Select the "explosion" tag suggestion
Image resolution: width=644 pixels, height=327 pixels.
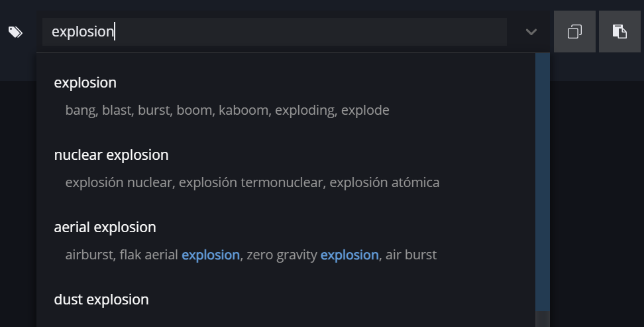click(85, 83)
